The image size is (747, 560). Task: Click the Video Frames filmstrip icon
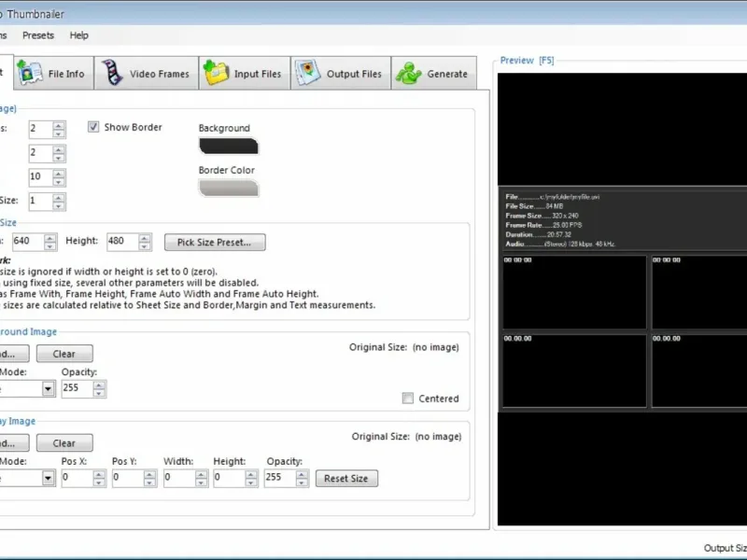(112, 73)
